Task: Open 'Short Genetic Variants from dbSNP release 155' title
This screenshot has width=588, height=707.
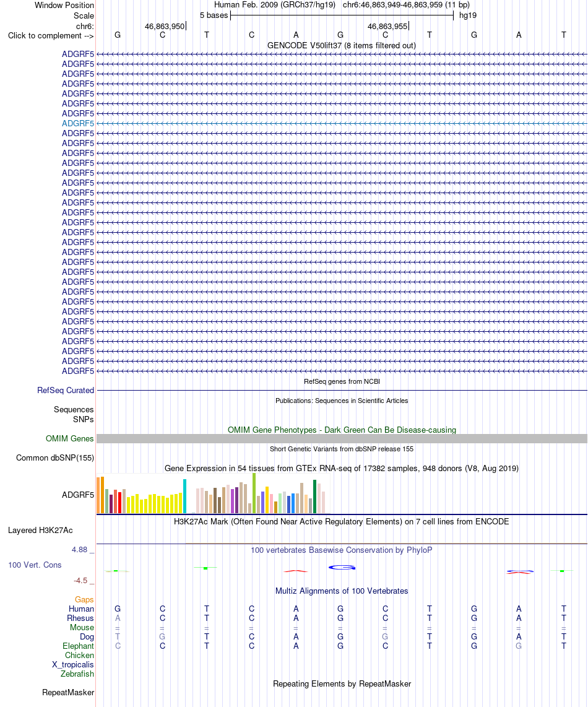Action: coord(342,449)
